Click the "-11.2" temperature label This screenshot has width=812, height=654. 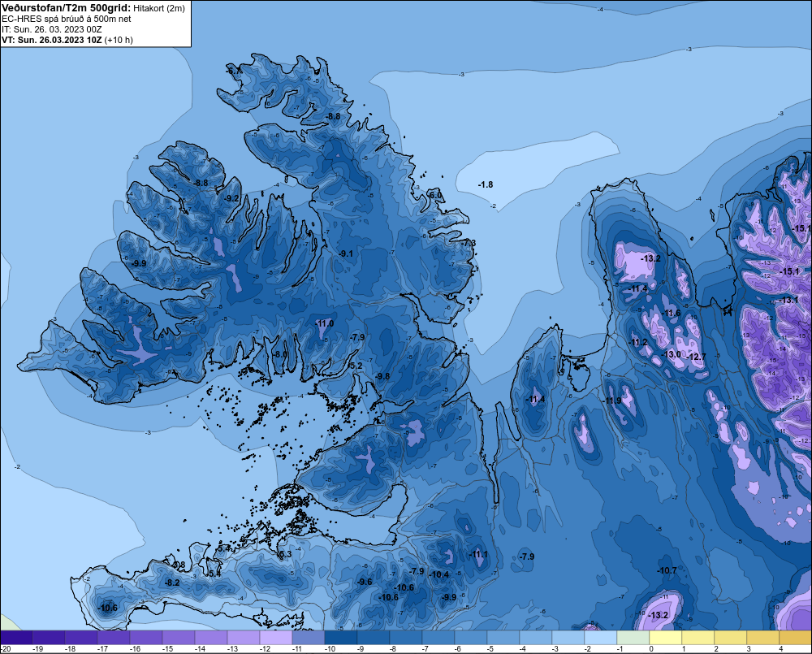pos(638,342)
